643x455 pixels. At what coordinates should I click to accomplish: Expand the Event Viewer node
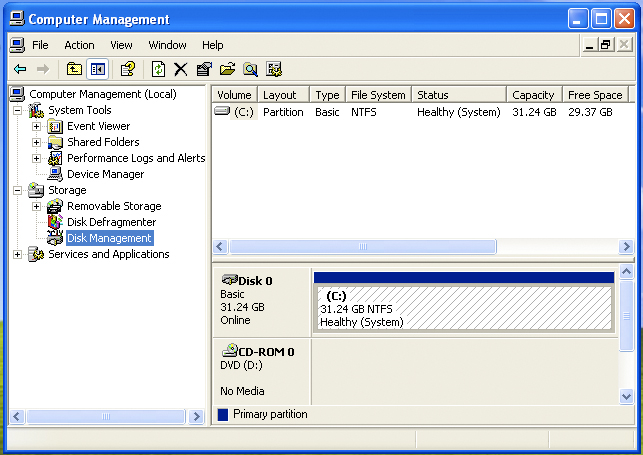(36, 126)
